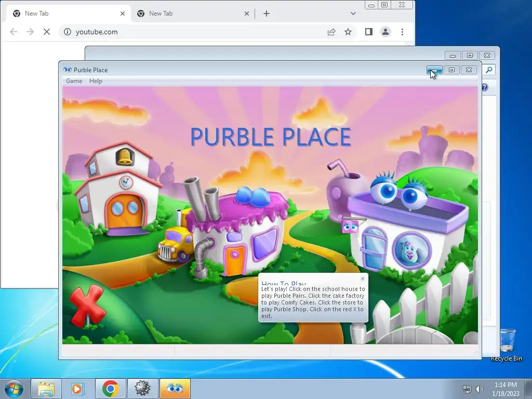This screenshot has height=399, width=532.
Task: Open Windows Media Player from taskbar
Action: [x=78, y=389]
